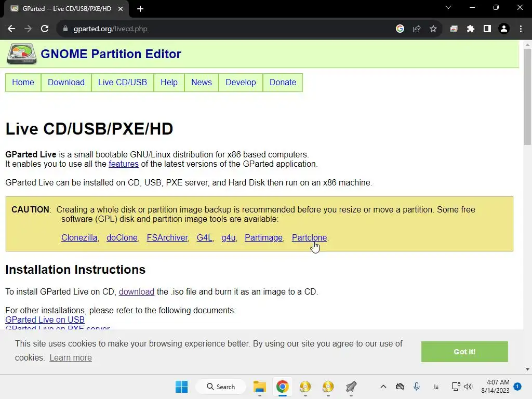Click the red extension icon in toolbar

tap(454, 29)
